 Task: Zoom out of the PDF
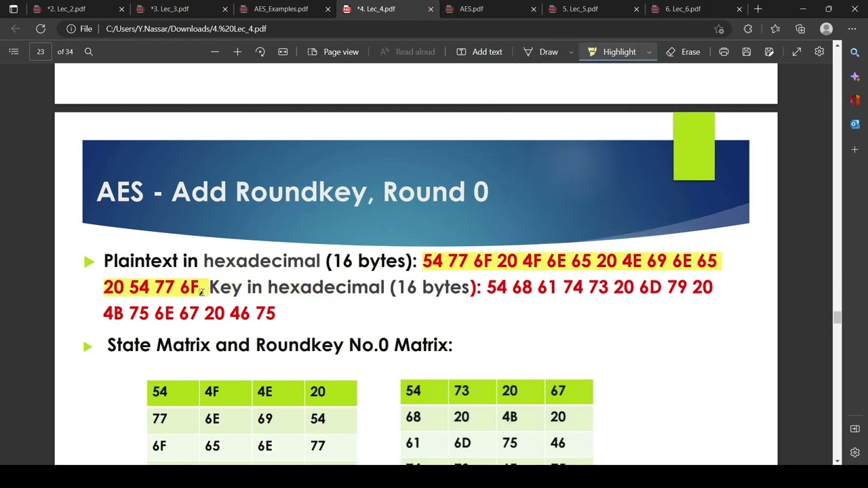[215, 52]
